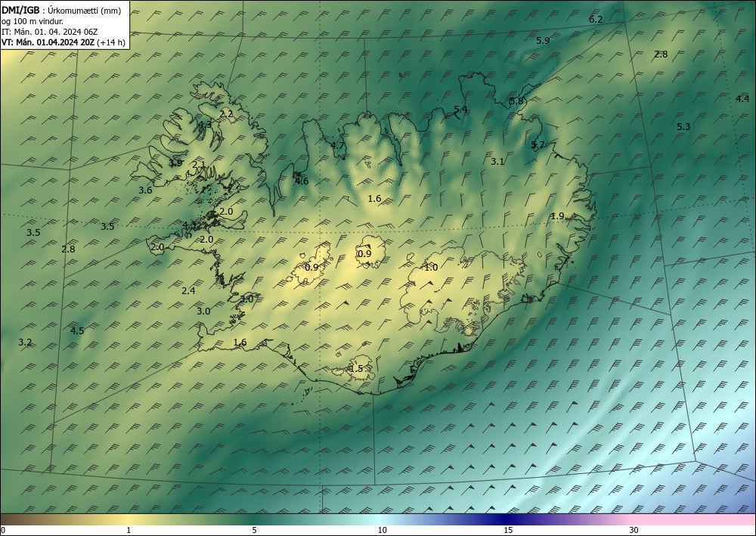
Task: Click the 5.9 precipitation value
Action: (x=543, y=41)
